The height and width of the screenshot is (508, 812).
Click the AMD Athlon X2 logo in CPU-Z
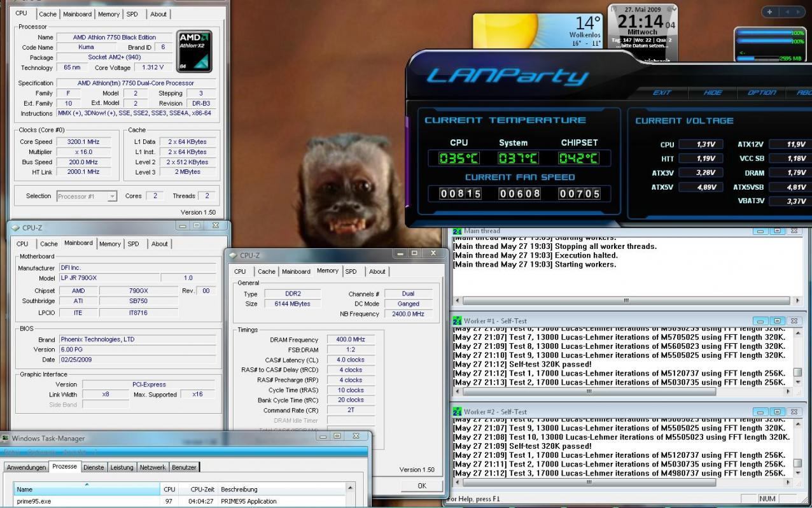pyautogui.click(x=194, y=51)
